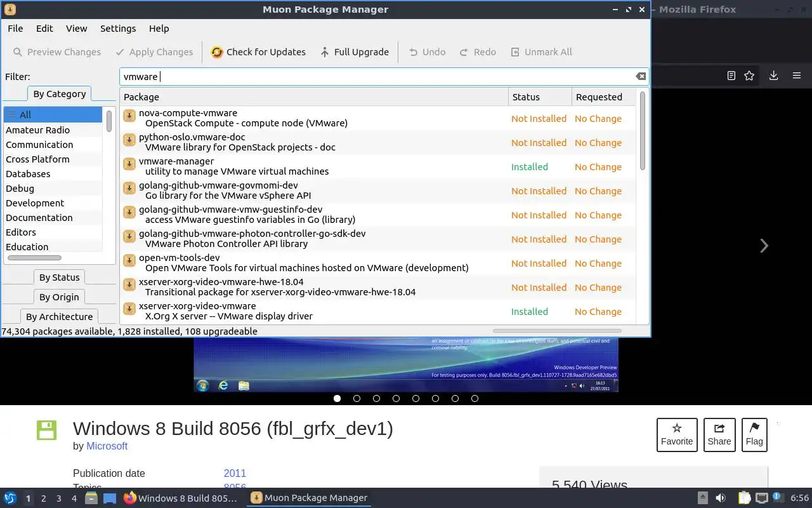Clear the filter search field
This screenshot has height=508, width=812.
coord(641,76)
